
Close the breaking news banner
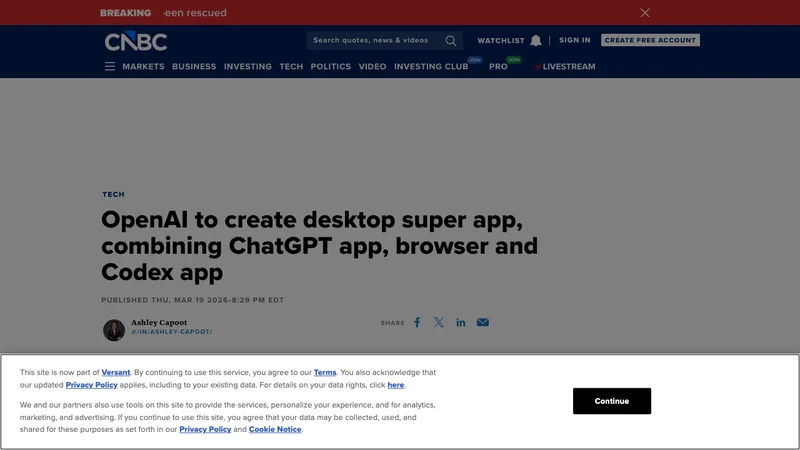pos(645,13)
